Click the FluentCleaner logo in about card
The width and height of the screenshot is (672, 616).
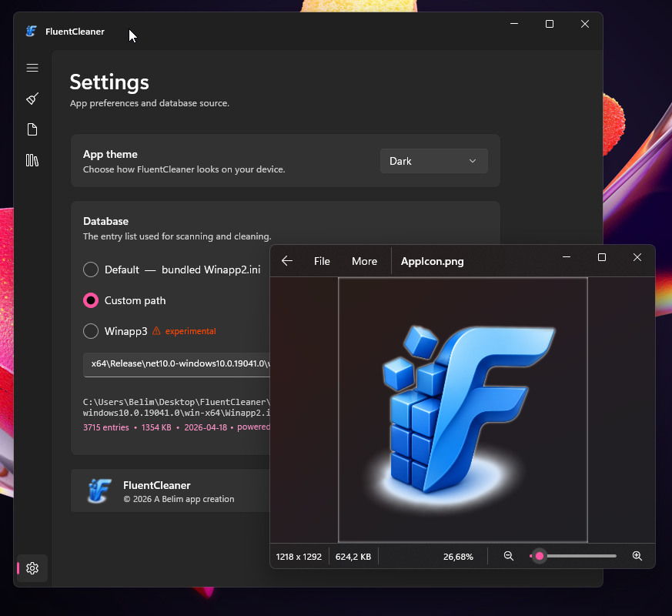(100, 490)
